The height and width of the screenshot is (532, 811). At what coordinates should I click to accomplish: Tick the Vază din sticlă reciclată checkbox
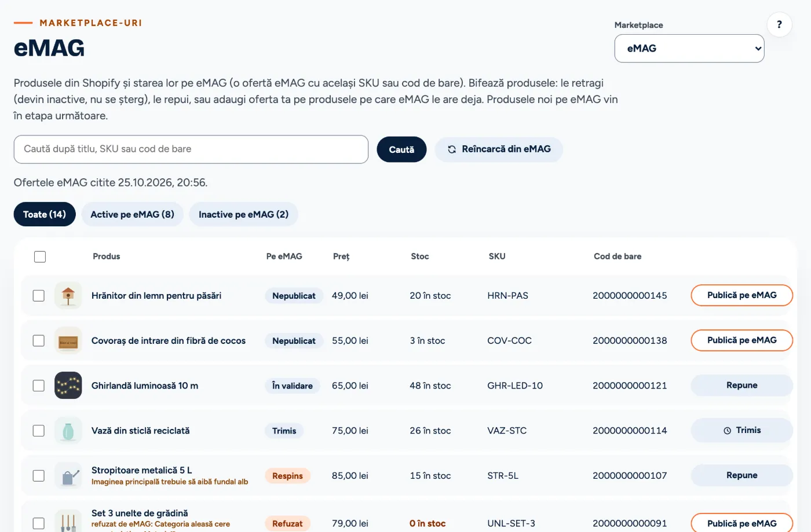(39, 431)
